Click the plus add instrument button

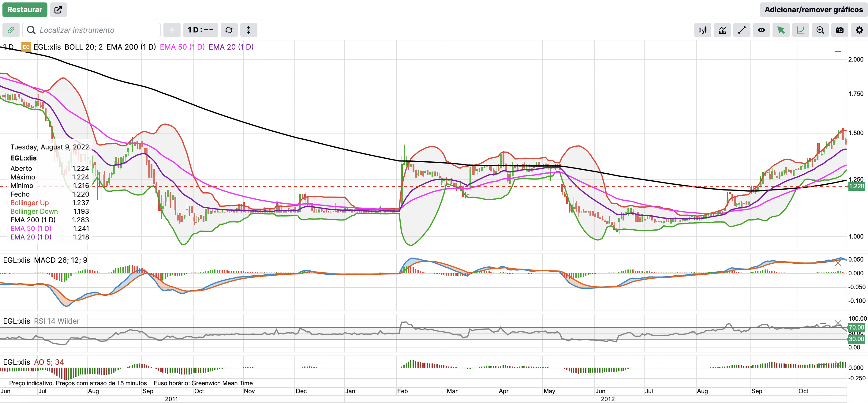click(x=172, y=30)
